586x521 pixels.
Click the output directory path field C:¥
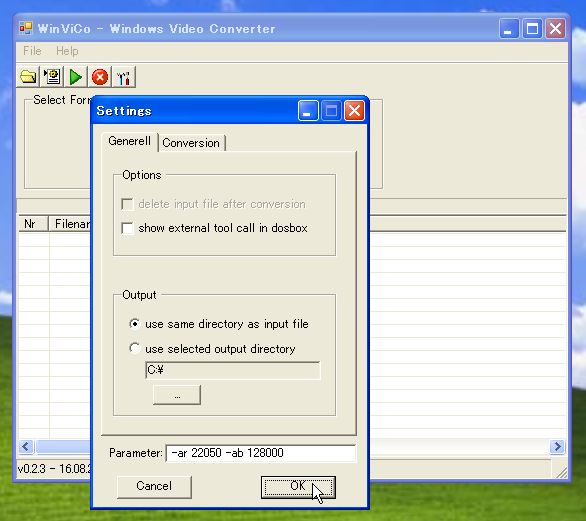232,370
